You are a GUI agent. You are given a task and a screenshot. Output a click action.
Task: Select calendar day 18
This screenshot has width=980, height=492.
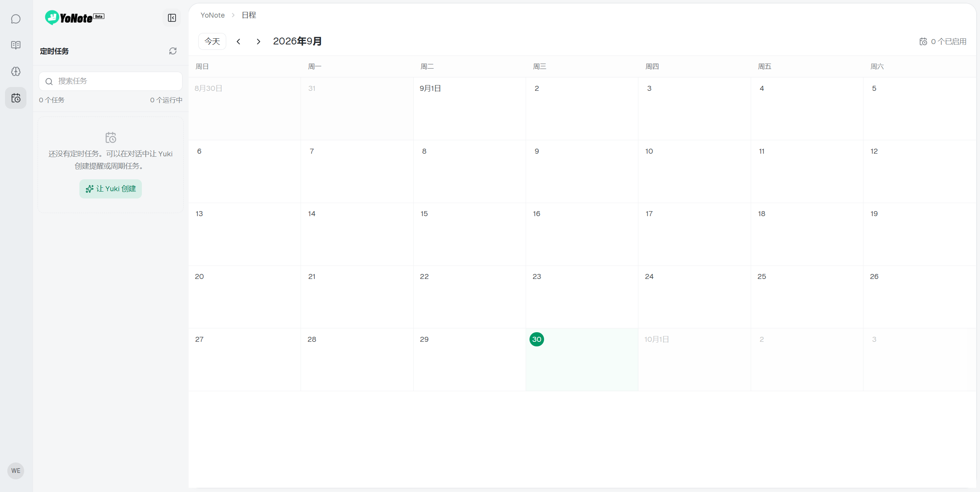(807, 234)
